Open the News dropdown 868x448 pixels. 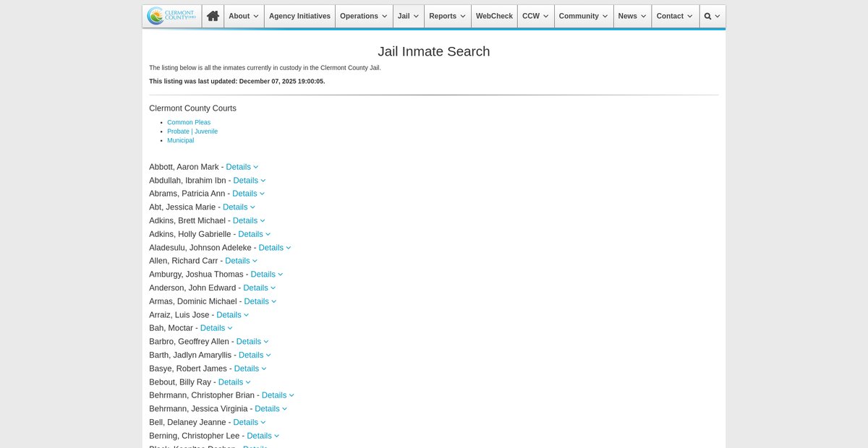[x=632, y=16]
